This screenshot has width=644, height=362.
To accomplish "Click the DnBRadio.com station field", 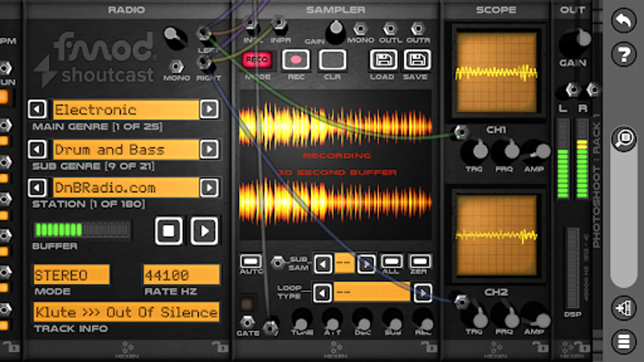I will 126,187.
